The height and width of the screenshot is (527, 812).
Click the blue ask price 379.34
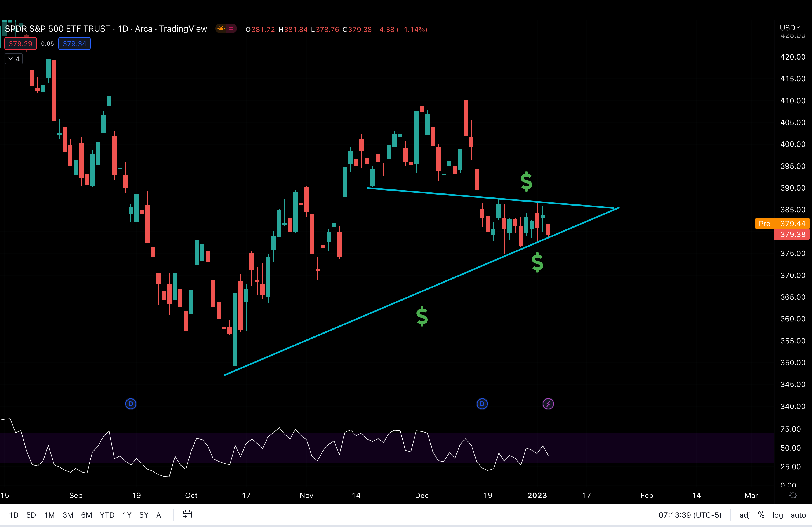coord(74,43)
